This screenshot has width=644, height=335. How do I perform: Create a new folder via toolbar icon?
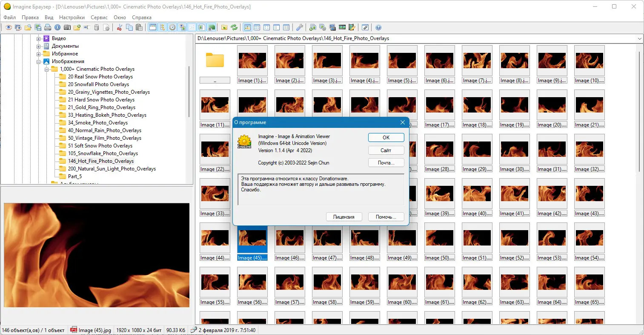coord(77,27)
